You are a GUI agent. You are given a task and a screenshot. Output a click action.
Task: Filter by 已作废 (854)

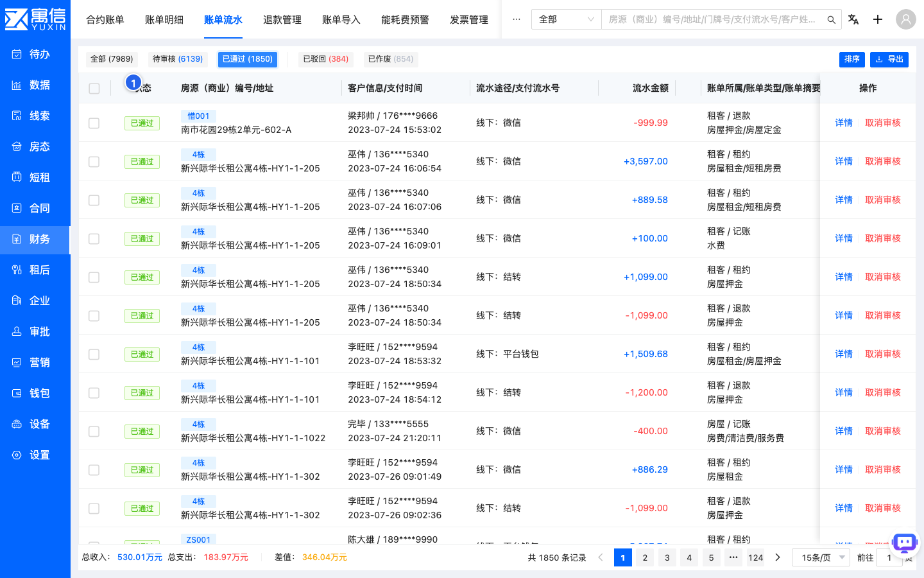point(391,59)
